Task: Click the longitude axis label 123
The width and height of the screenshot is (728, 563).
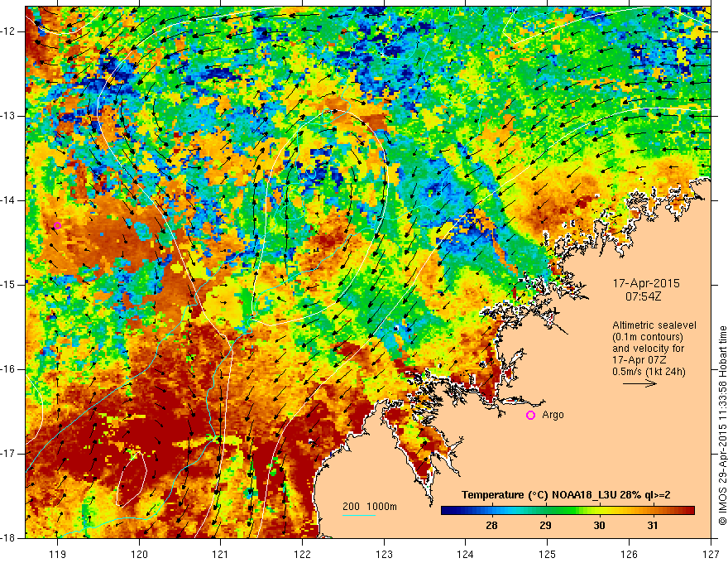Action: click(384, 554)
